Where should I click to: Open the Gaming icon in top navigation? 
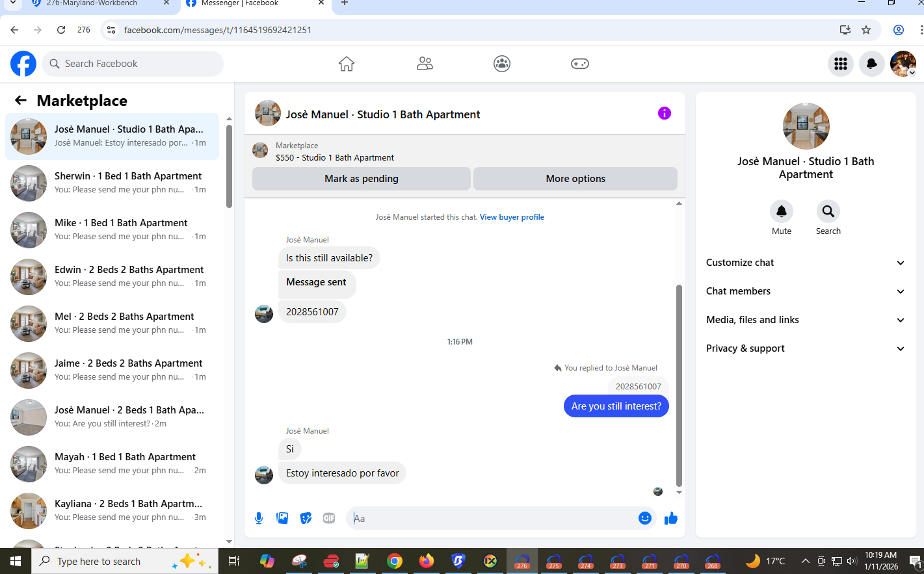click(x=580, y=64)
